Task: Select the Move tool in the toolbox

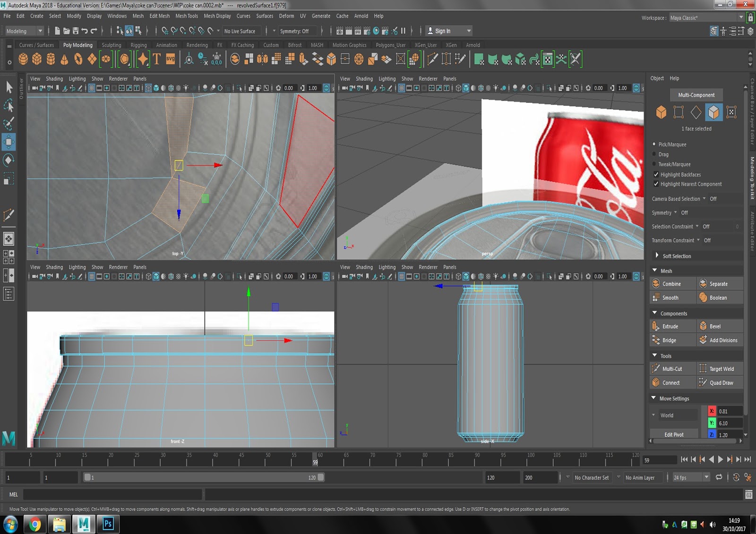Action: click(9, 142)
